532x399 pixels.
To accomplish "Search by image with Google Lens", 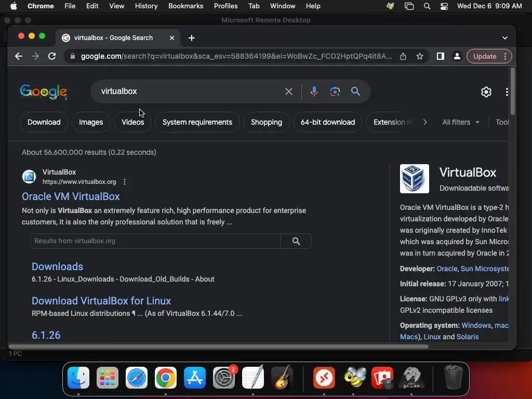I will (x=335, y=91).
